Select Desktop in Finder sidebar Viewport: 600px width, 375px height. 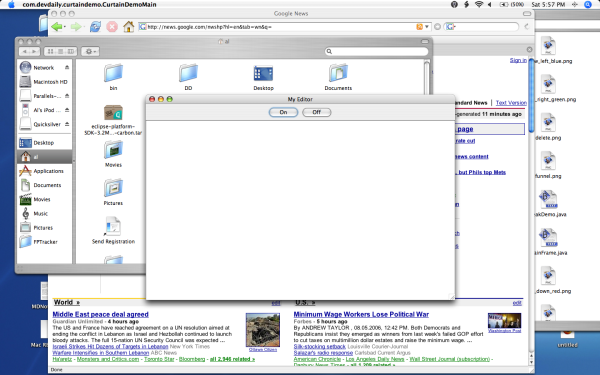coord(44,143)
